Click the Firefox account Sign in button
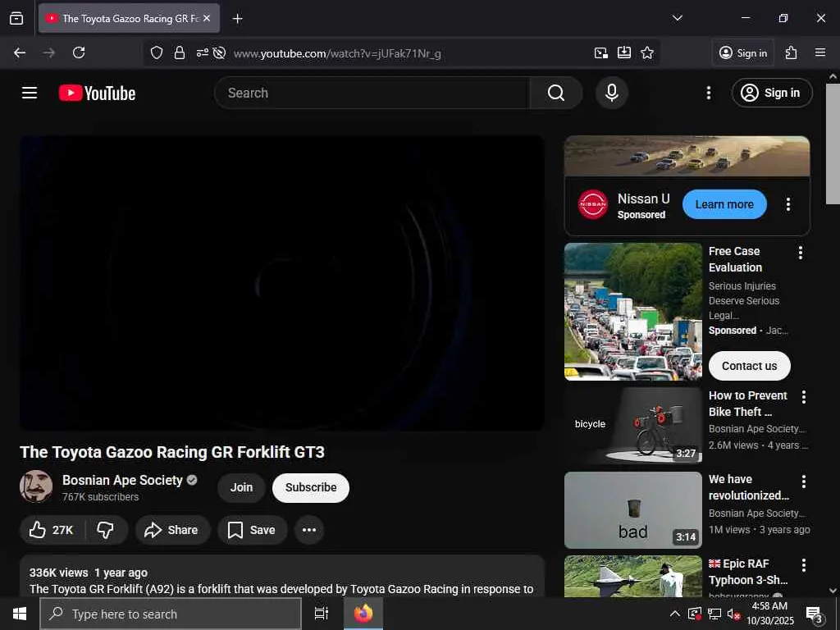This screenshot has height=630, width=840. click(x=743, y=52)
